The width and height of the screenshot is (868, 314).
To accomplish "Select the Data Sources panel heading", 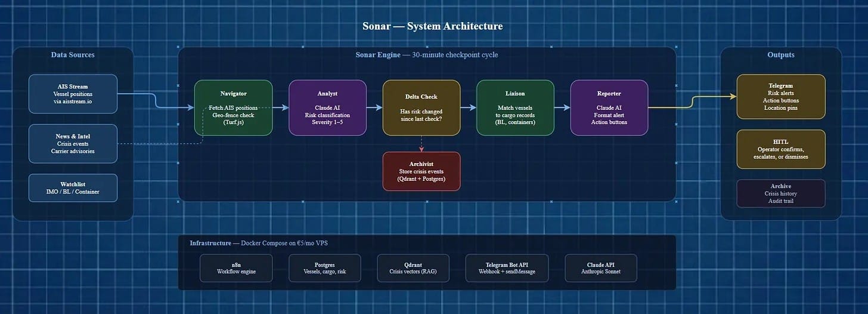I will [73, 55].
